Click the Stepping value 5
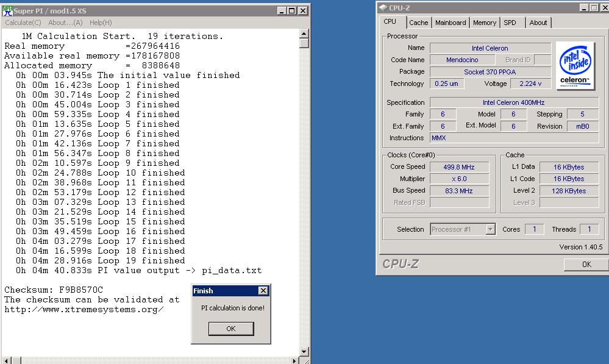The image size is (609, 364). (583, 114)
